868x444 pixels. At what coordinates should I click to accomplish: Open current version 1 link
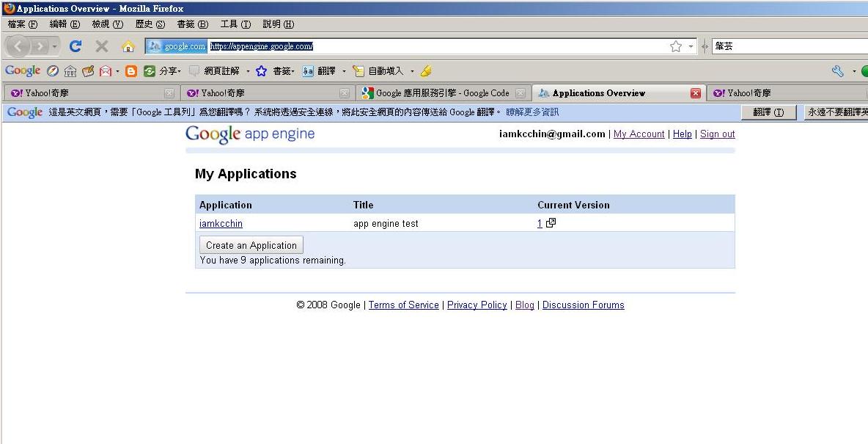pos(540,223)
